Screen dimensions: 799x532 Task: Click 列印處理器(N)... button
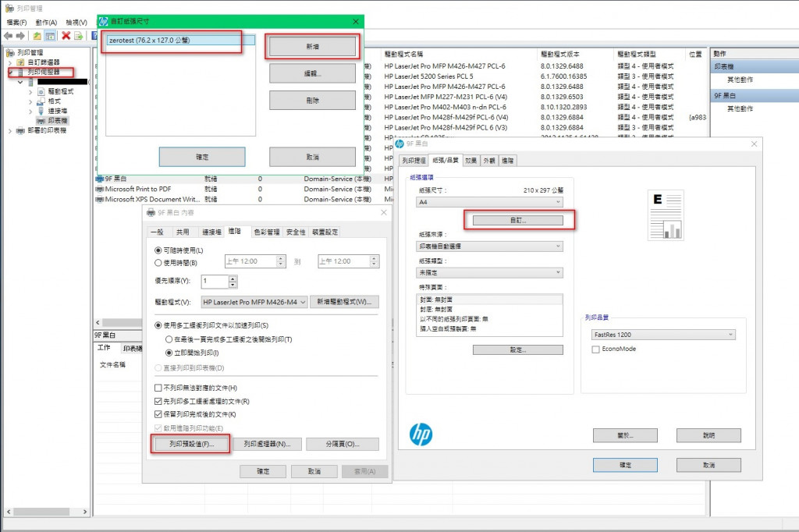[x=267, y=444]
